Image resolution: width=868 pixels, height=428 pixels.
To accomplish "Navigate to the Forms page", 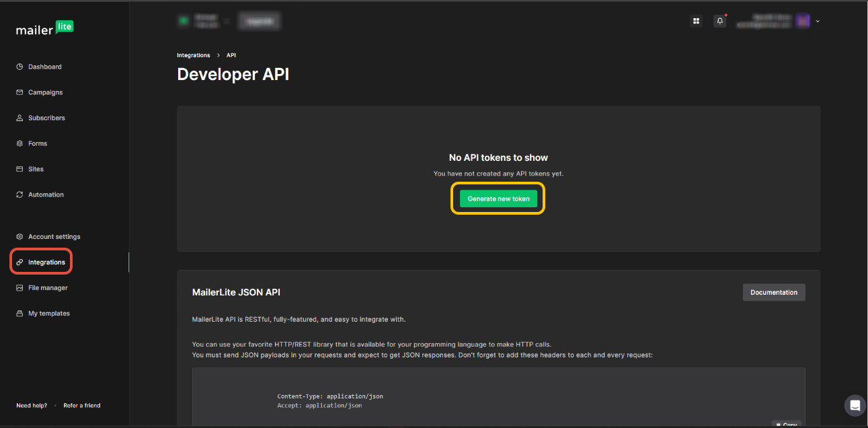I will 38,143.
